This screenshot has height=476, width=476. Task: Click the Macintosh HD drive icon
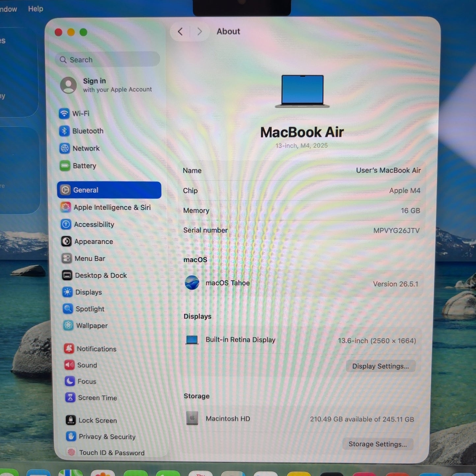click(192, 418)
